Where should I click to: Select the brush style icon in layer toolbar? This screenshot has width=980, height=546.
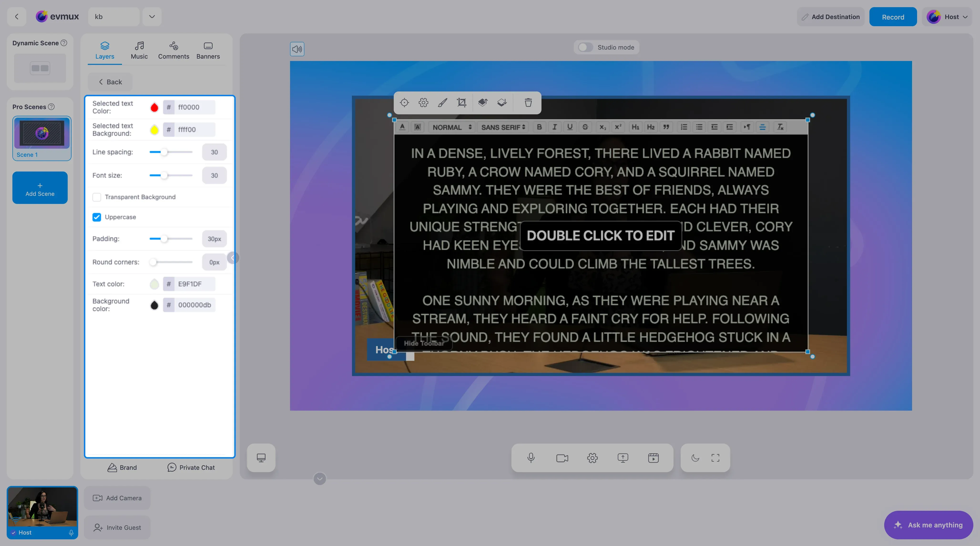(442, 102)
